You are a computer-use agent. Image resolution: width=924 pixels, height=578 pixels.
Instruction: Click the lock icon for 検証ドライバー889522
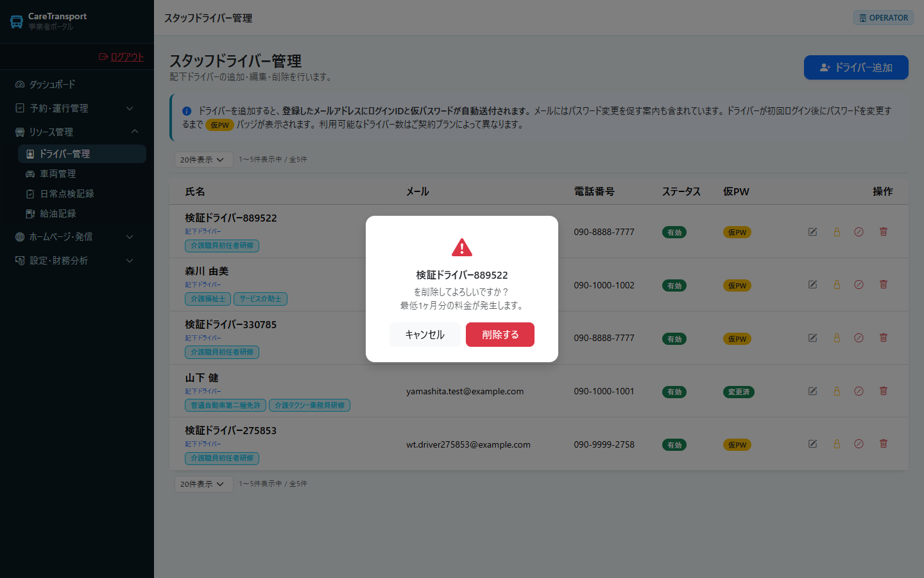[x=837, y=232]
